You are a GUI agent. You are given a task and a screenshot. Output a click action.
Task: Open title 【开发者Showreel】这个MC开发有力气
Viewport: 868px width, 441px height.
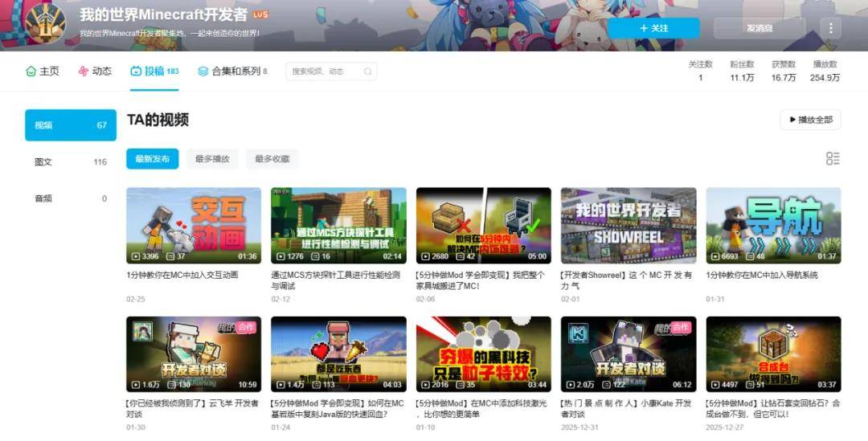click(626, 280)
